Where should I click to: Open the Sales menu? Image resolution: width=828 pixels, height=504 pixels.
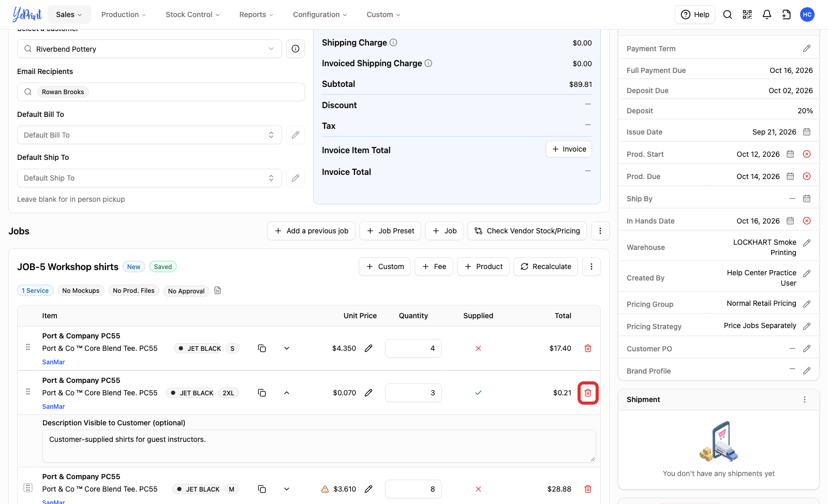click(69, 14)
